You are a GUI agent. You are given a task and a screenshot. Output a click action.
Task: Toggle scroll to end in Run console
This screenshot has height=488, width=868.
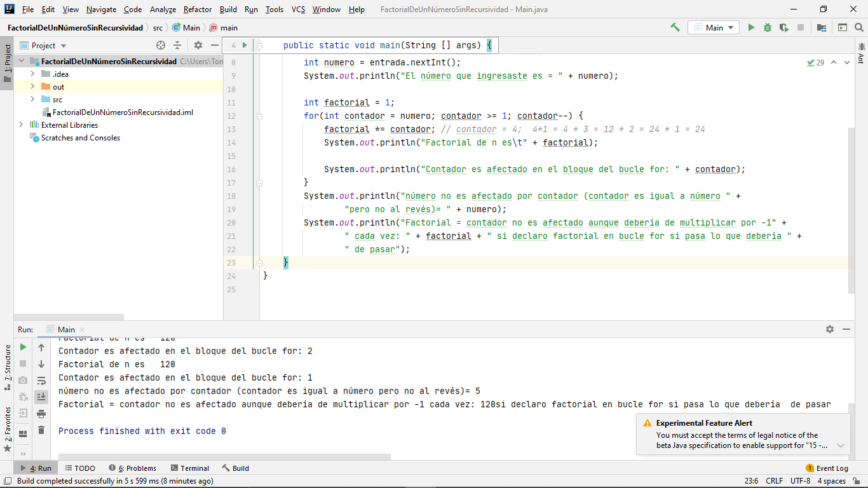point(41,396)
